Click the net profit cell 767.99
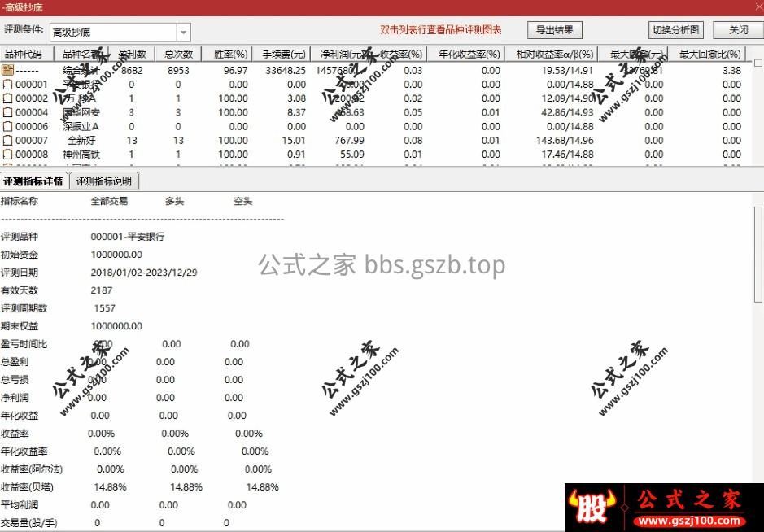The width and height of the screenshot is (764, 532). [x=349, y=141]
